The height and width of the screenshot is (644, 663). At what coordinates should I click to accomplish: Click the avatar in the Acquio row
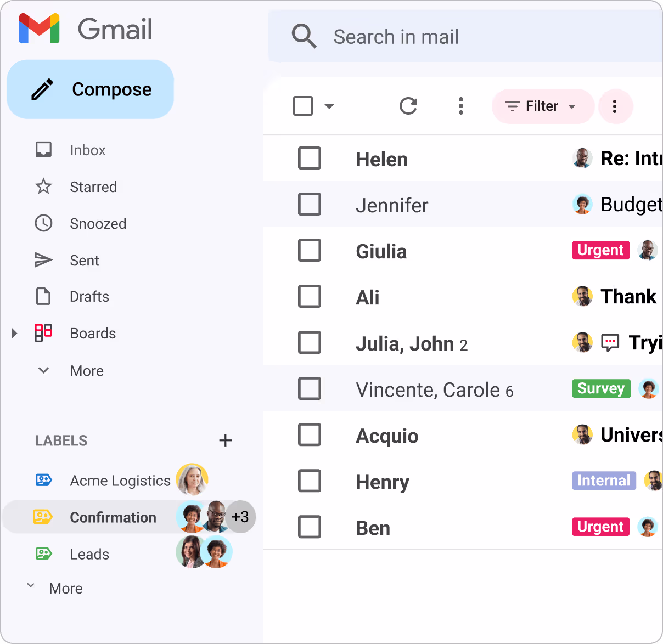[x=582, y=434]
